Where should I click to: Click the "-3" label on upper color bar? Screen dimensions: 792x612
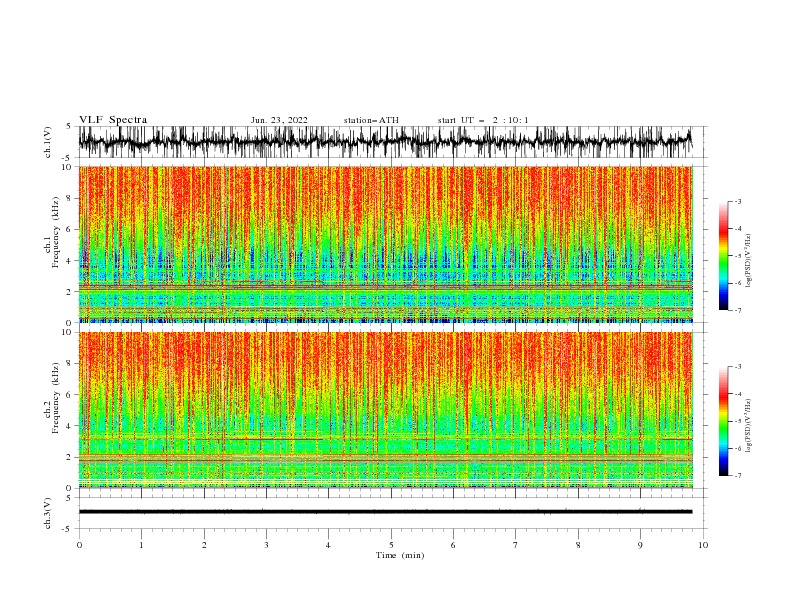(737, 201)
